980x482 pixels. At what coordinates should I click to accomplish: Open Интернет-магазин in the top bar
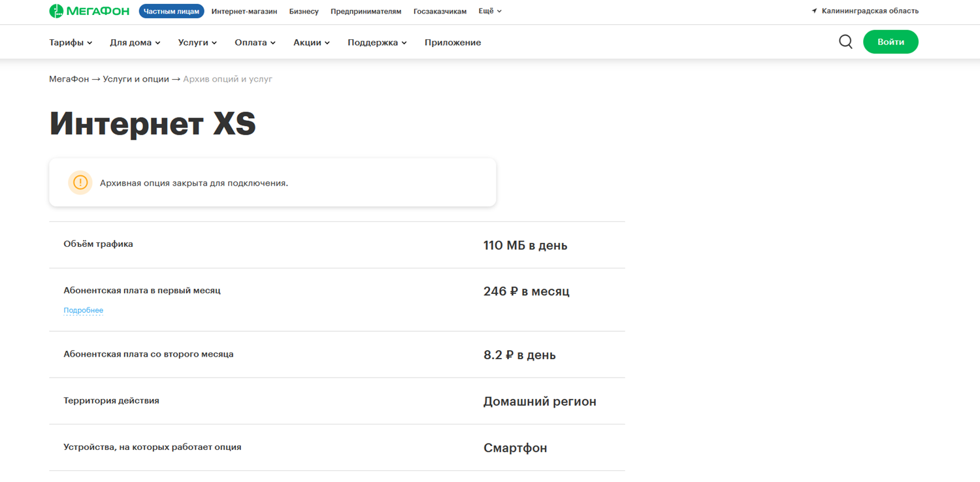coord(244,11)
